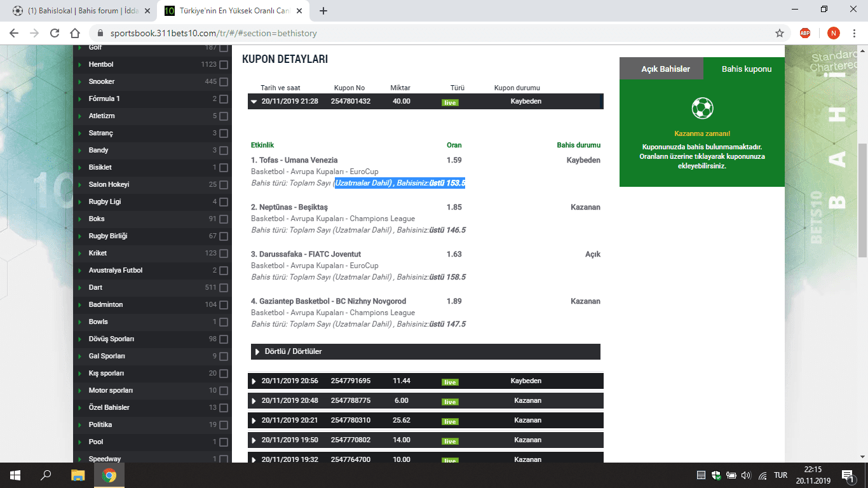The image size is (868, 488).
Task: Open Avustralya Futbol in sports menu
Action: 116,270
